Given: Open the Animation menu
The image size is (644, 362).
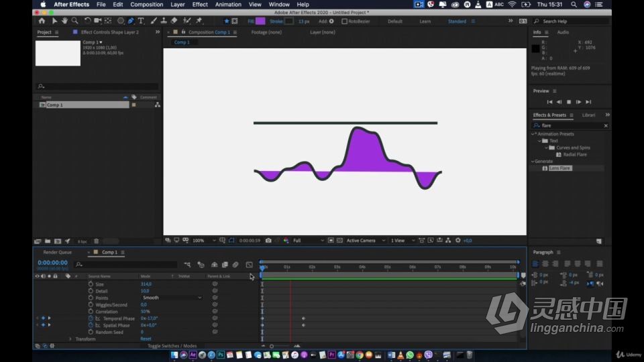Looking at the screenshot, I should click(x=228, y=5).
